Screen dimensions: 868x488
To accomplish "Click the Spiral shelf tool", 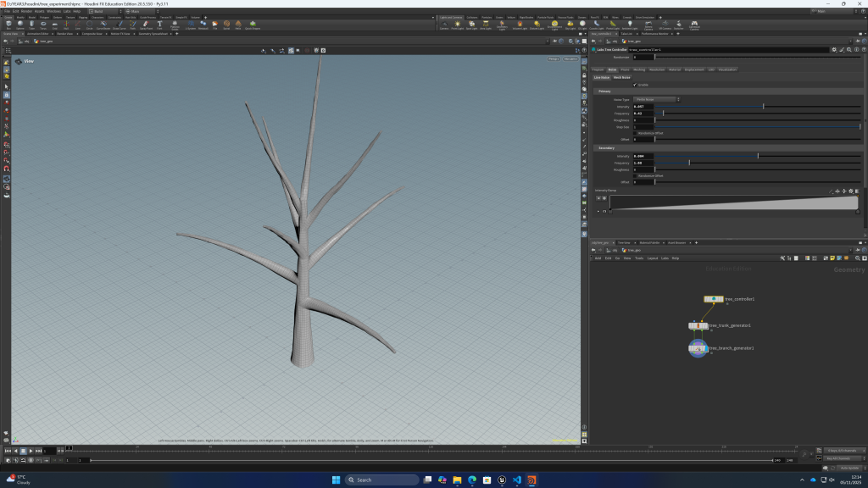I will (x=226, y=25).
